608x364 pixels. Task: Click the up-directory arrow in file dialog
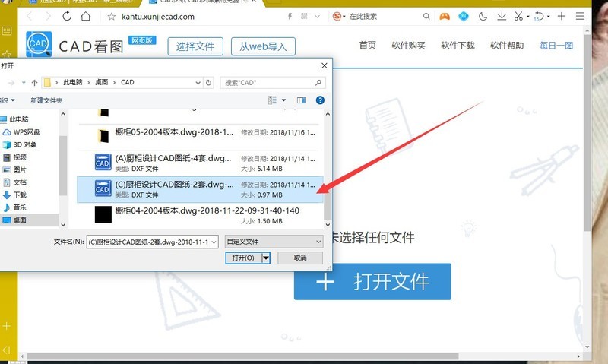tap(34, 82)
